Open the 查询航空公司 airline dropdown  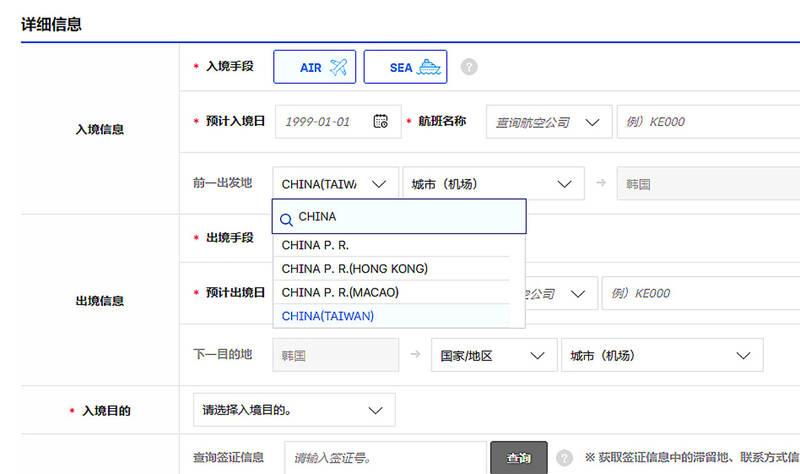[x=548, y=122]
